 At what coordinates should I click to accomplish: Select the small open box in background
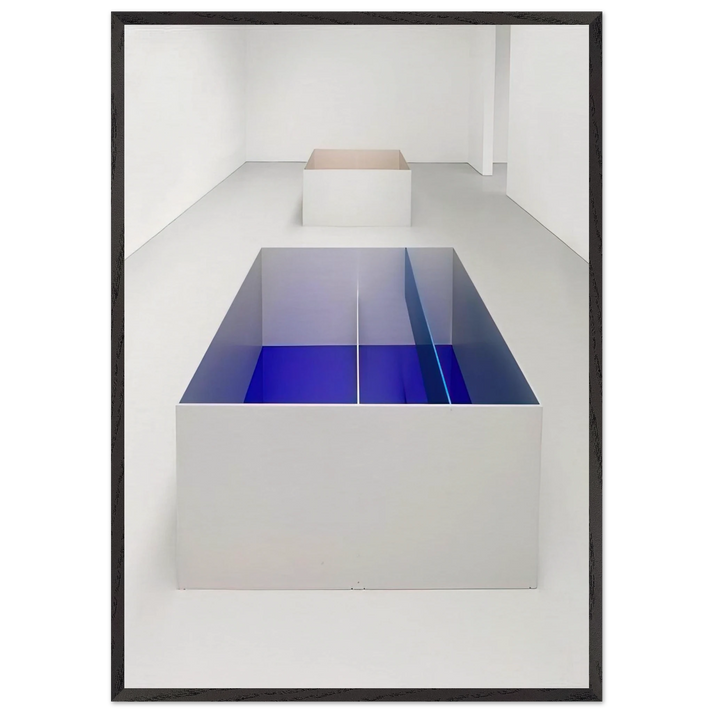[357, 187]
